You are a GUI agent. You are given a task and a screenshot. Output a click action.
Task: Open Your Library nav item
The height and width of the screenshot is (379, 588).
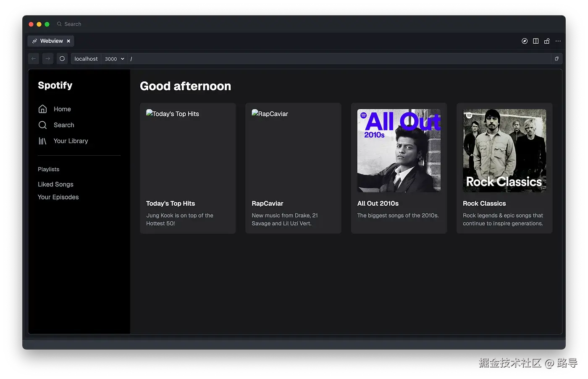(71, 141)
